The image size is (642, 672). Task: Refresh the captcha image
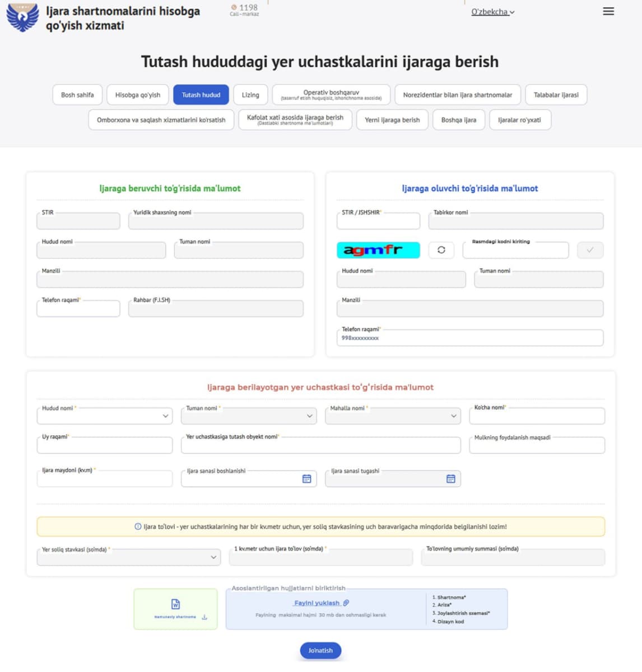pyautogui.click(x=442, y=250)
